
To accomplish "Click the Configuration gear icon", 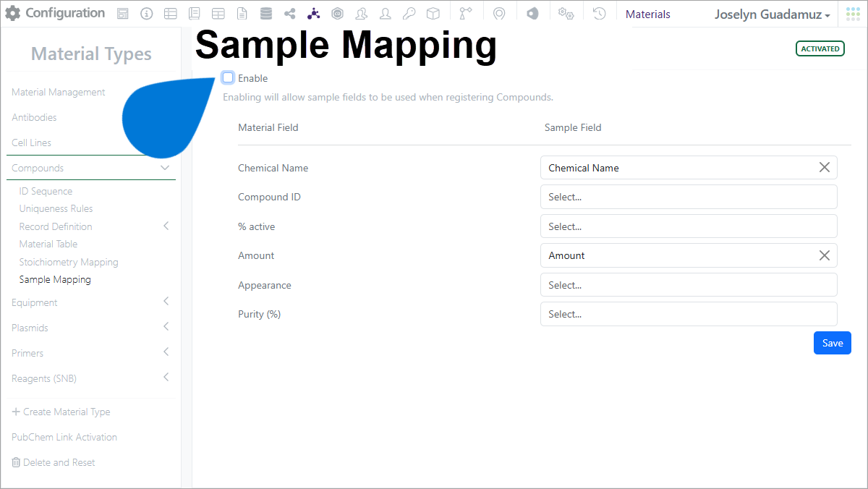I will [x=13, y=13].
